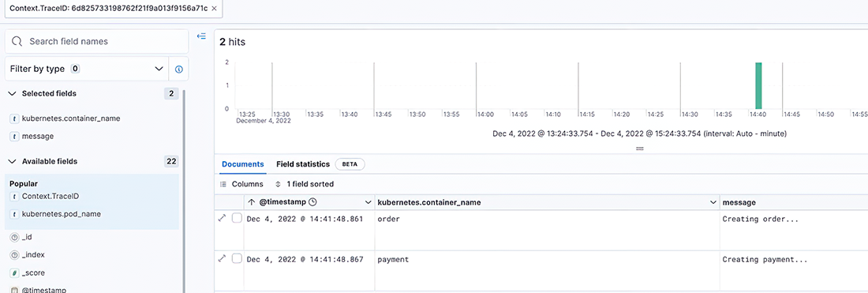868x293 pixels.
Task: Click the _id field in the sidebar
Action: [x=27, y=237]
